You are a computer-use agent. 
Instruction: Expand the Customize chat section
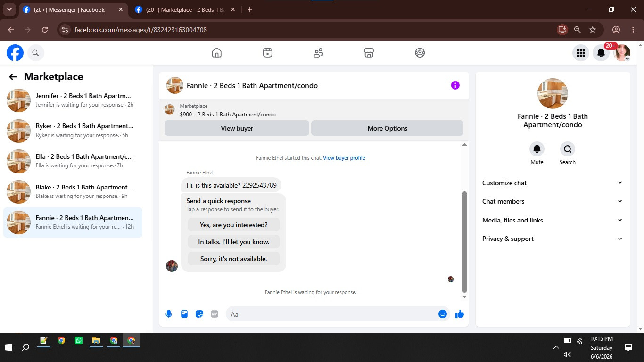pos(553,183)
